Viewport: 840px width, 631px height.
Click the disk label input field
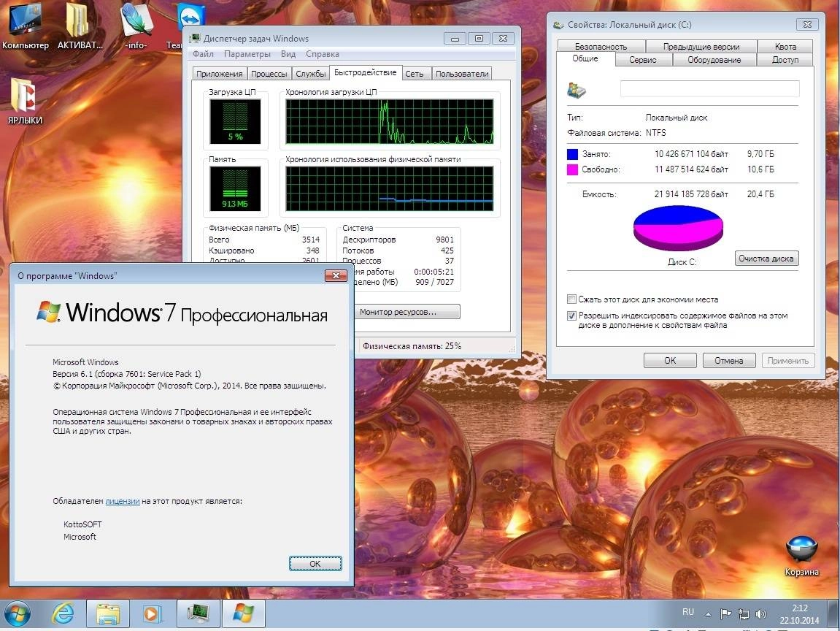(709, 88)
